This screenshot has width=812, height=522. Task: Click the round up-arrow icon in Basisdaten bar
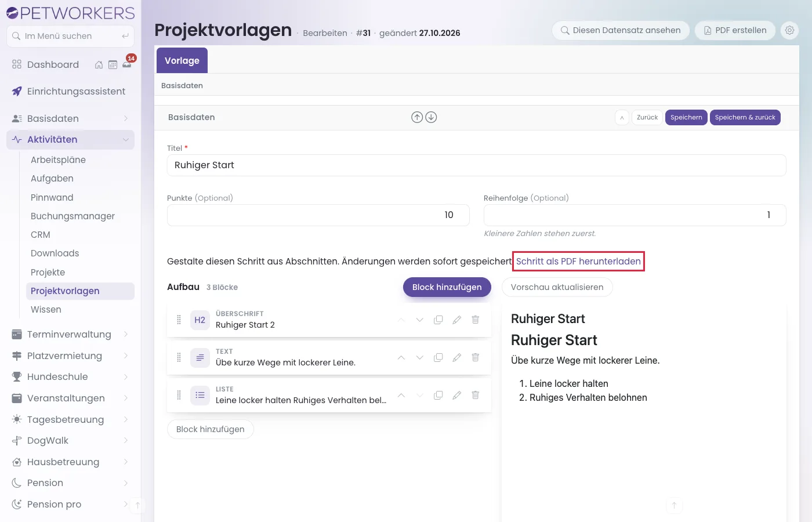(x=417, y=117)
